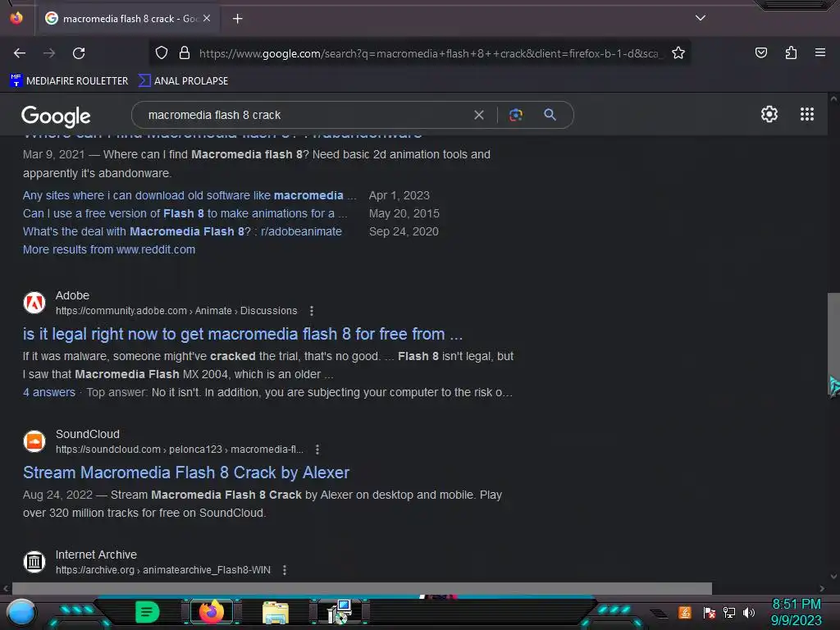Click the Adobe site favicon
Image resolution: width=840 pixels, height=630 pixels.
[x=34, y=303]
